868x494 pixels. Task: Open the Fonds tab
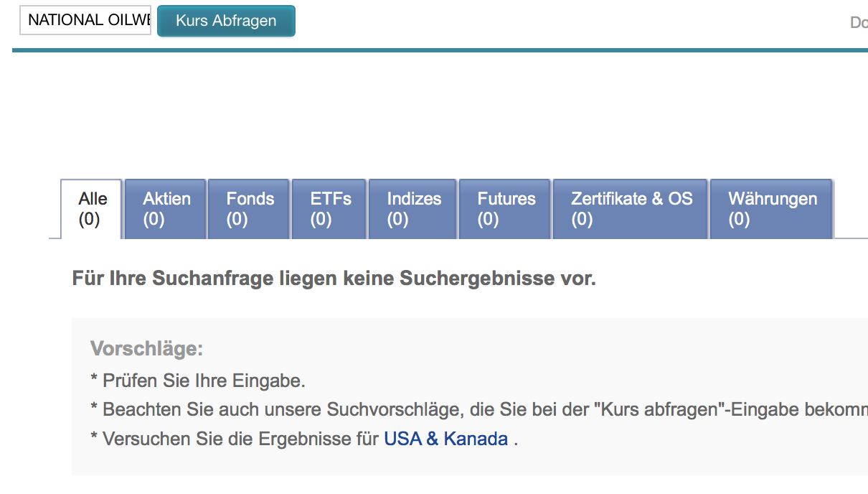coord(250,209)
